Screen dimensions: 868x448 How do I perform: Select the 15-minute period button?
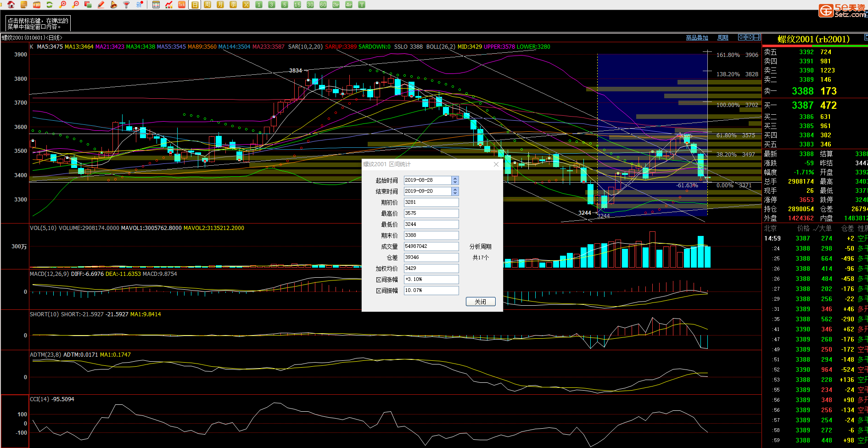tap(297, 5)
